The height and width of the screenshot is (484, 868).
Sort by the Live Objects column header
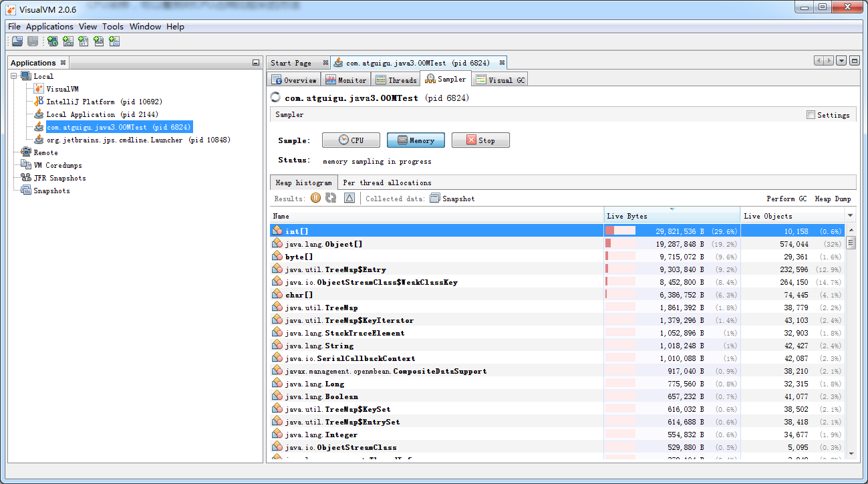tap(792, 216)
